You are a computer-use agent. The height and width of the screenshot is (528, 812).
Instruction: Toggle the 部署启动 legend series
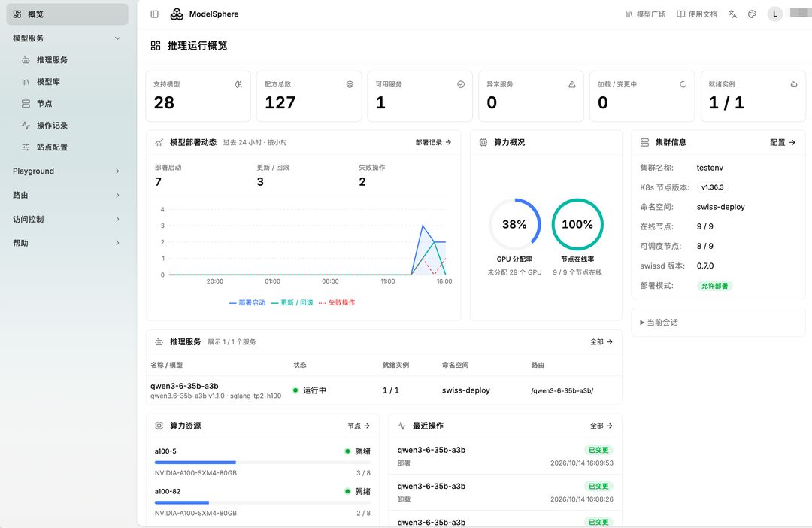click(x=247, y=302)
